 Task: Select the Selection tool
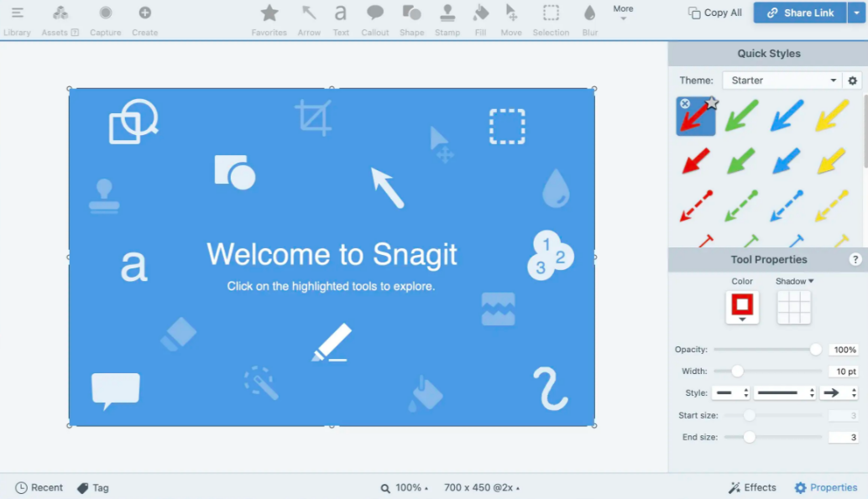551,20
